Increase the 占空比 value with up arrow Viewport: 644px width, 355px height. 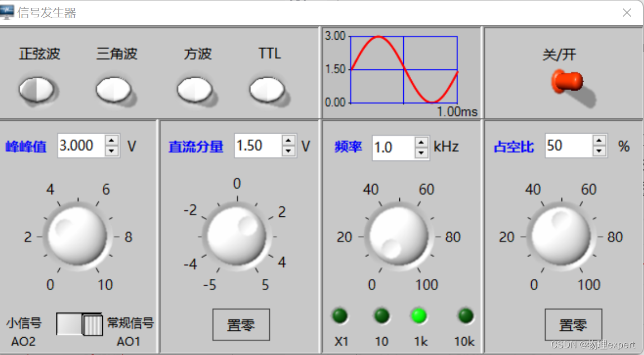(x=600, y=140)
